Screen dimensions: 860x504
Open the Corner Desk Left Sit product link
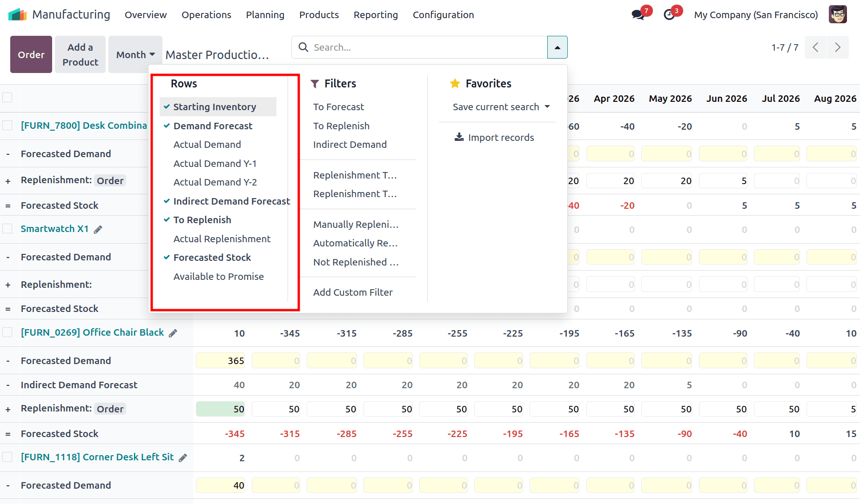(98, 457)
